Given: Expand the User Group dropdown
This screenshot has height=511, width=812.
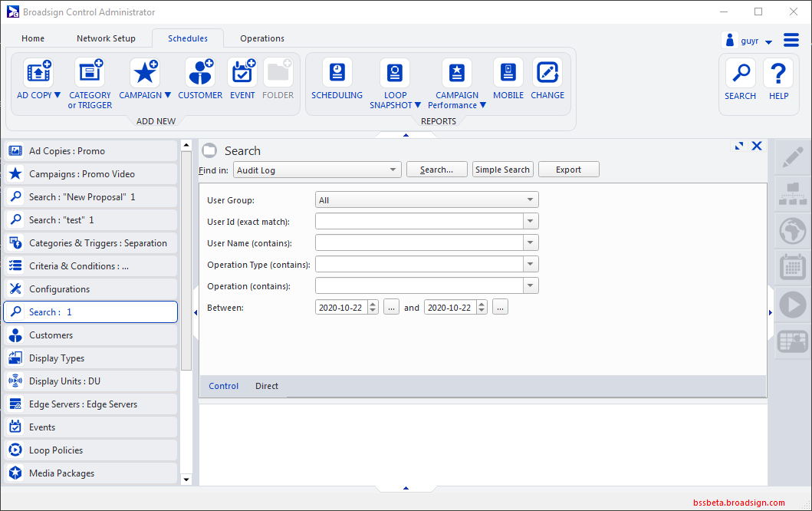Looking at the screenshot, I should tap(530, 200).
